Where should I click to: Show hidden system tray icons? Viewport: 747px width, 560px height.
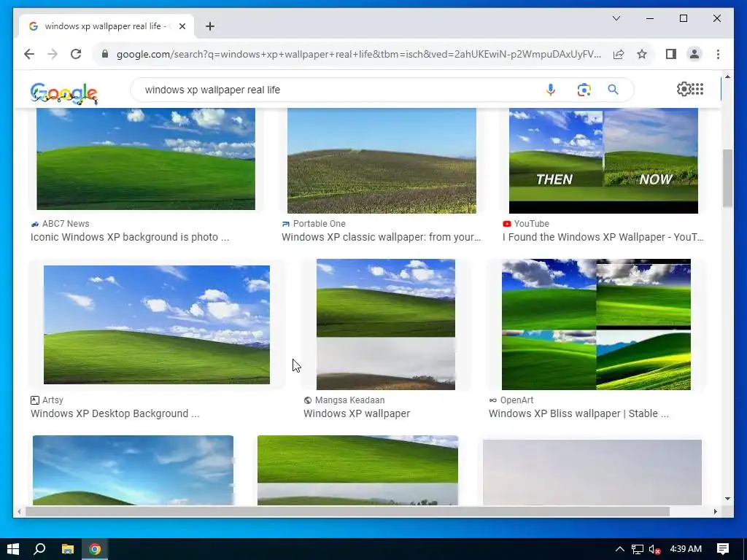click(619, 549)
